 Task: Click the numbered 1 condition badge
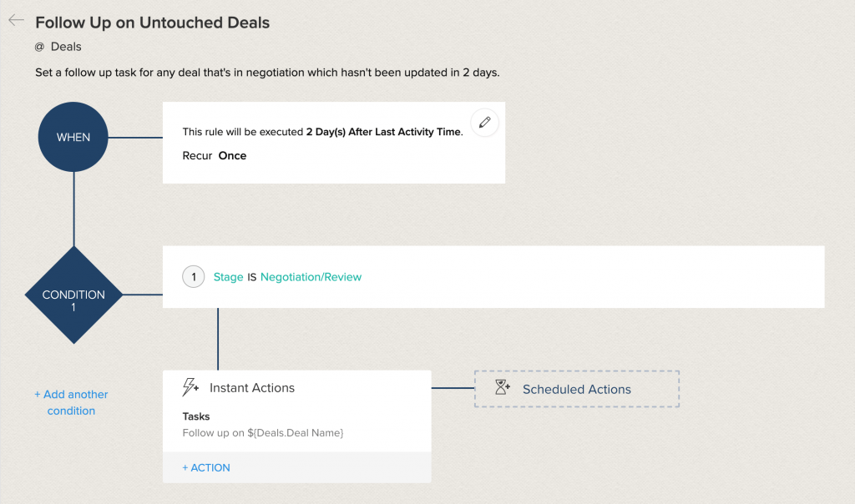click(x=194, y=277)
